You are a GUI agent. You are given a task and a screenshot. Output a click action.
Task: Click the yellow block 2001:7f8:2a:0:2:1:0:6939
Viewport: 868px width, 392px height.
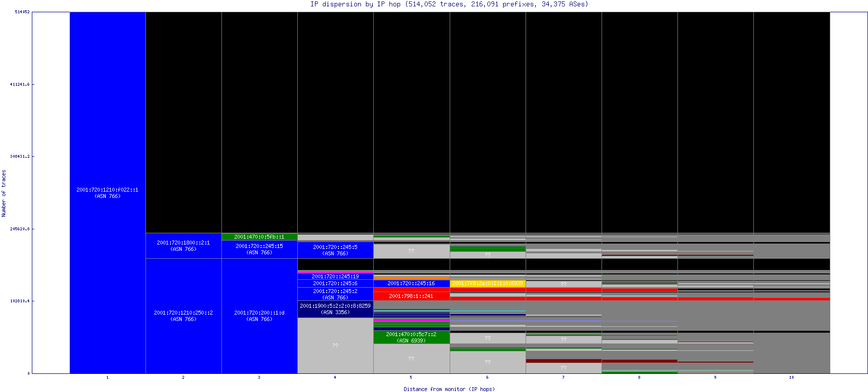click(x=487, y=283)
